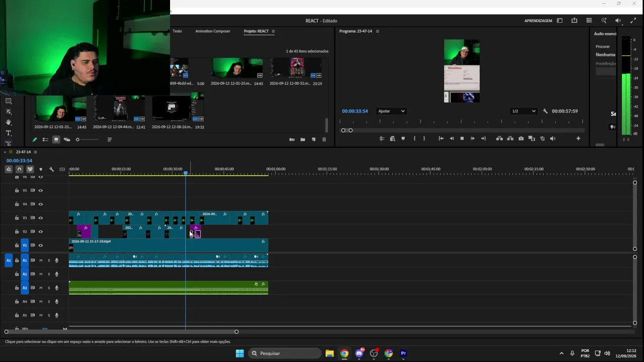Select the Hand tool
Image resolution: width=644 pixels, height=362 pixels.
[x=8, y=122]
